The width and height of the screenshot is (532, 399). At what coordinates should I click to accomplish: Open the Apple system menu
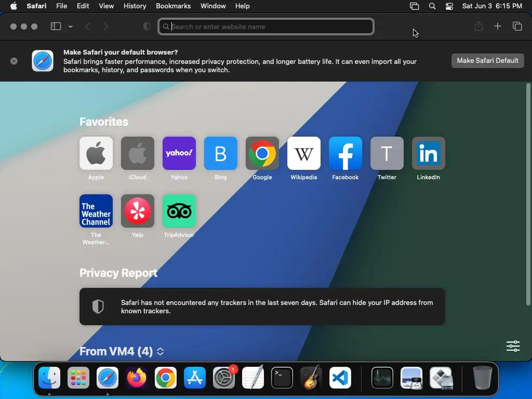14,6
